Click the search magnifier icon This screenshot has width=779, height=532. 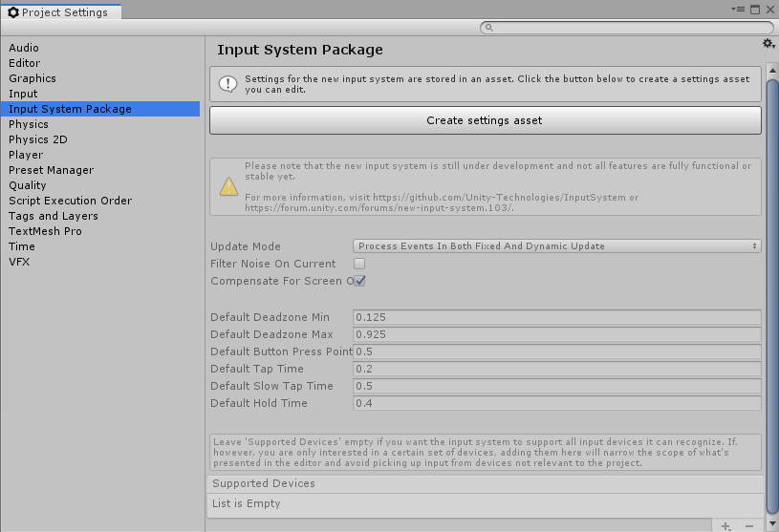click(489, 28)
